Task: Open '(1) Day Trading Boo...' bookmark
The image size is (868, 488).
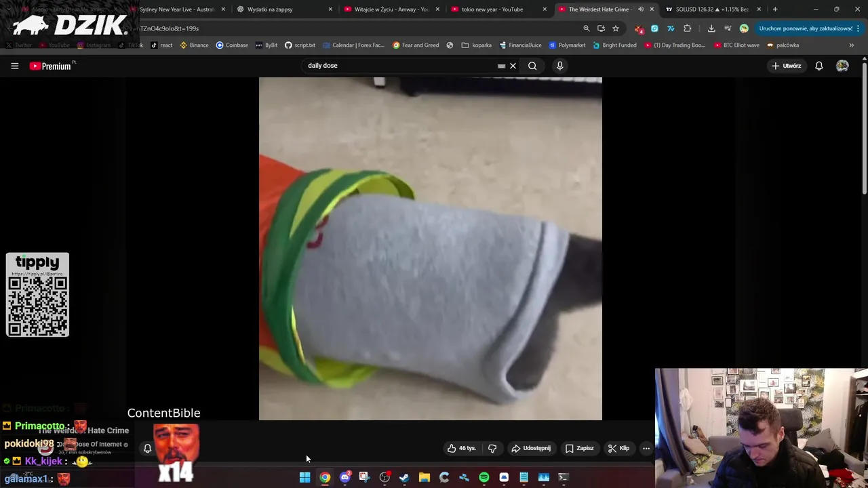Action: tap(675, 45)
